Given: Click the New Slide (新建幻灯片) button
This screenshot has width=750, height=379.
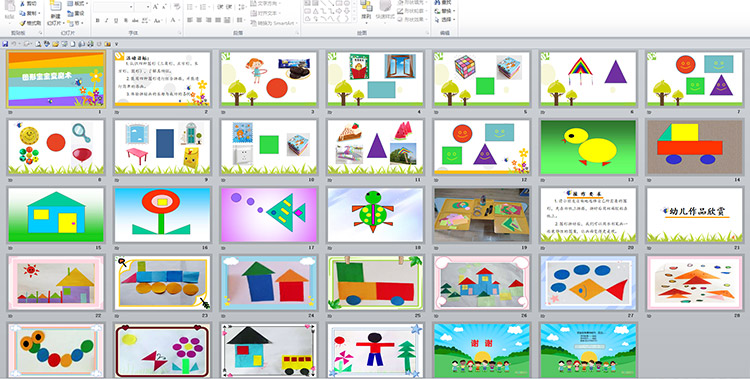Looking at the screenshot, I should point(55,12).
